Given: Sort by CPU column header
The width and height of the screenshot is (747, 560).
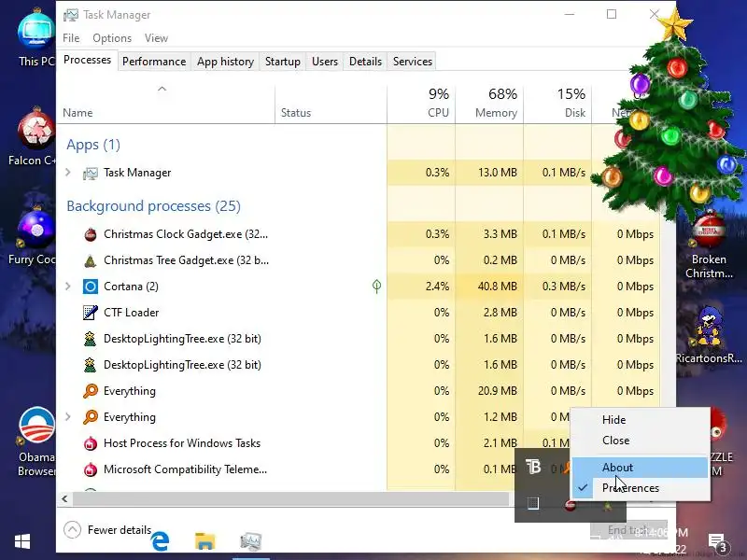Looking at the screenshot, I should (421, 104).
